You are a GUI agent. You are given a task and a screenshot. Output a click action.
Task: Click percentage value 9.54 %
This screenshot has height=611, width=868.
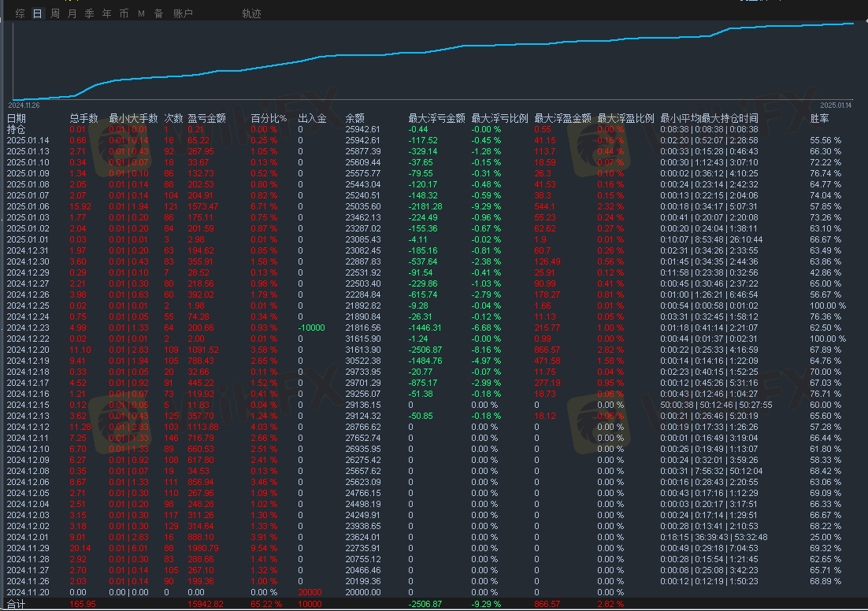(x=264, y=548)
